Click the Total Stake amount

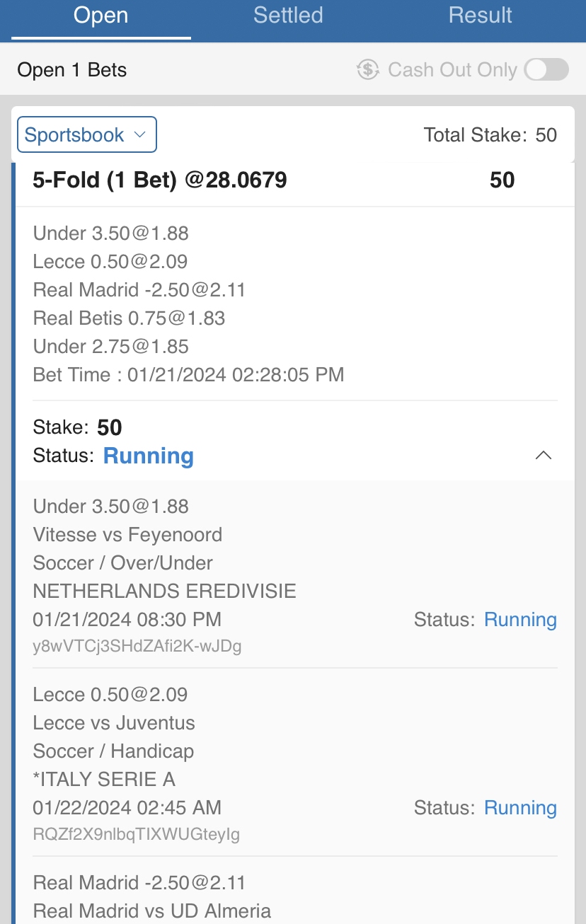(x=546, y=134)
